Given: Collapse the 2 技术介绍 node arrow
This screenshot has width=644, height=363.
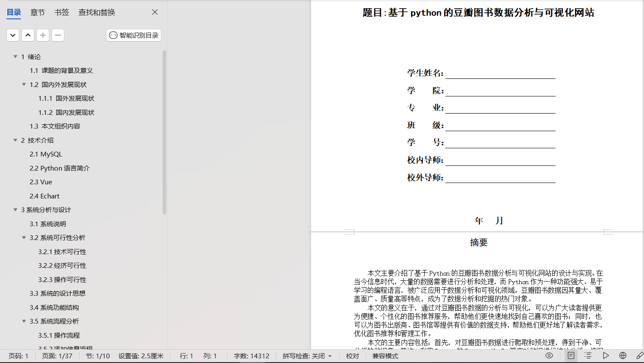Looking at the screenshot, I should tap(15, 140).
